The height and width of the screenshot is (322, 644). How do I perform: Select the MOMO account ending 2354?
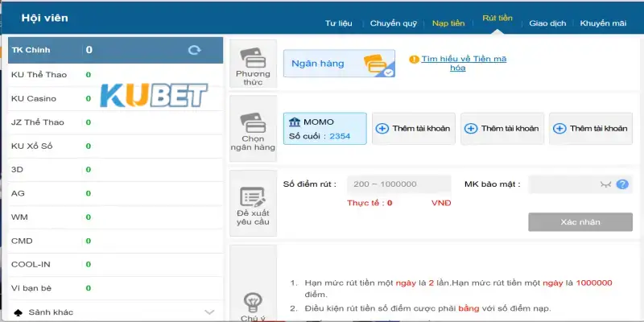tap(325, 129)
